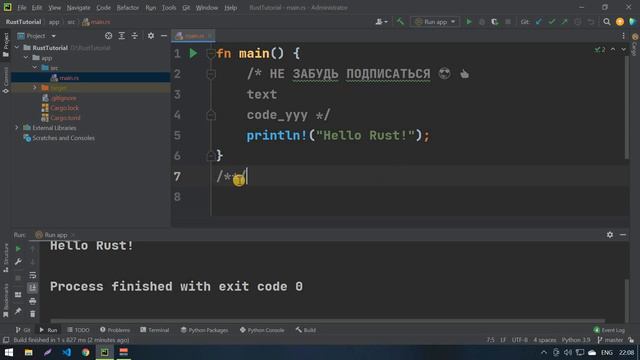The width and height of the screenshot is (640, 360).
Task: Click wrench icon in Run panel
Action: click(18, 262)
